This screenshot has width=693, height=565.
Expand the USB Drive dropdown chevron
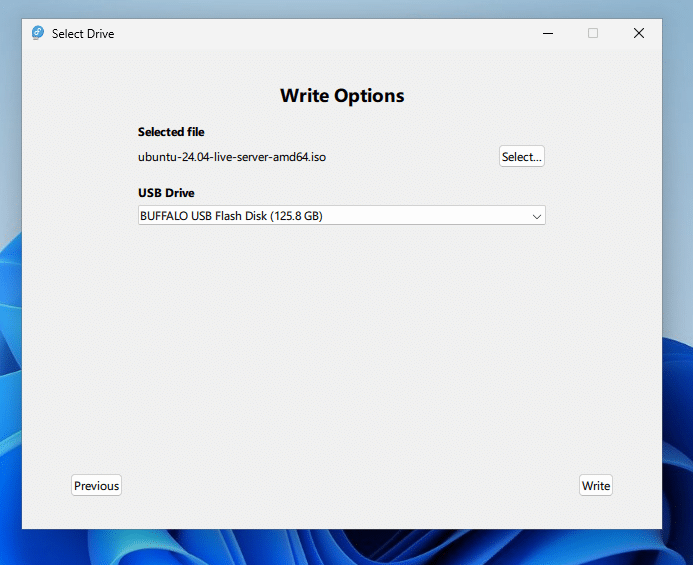pos(536,216)
